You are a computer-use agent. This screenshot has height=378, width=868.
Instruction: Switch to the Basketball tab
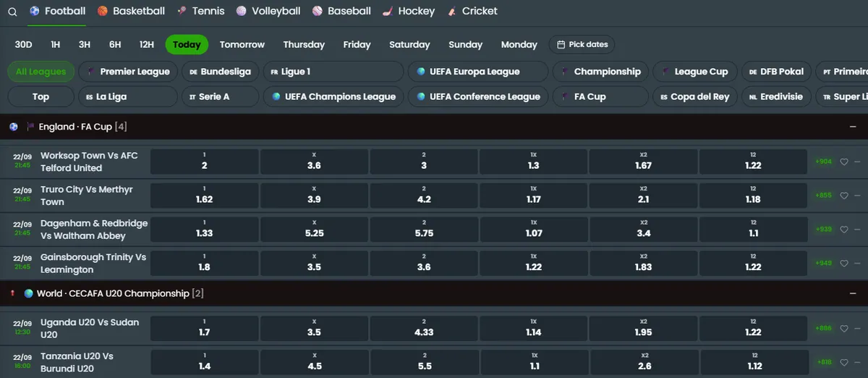click(x=131, y=11)
